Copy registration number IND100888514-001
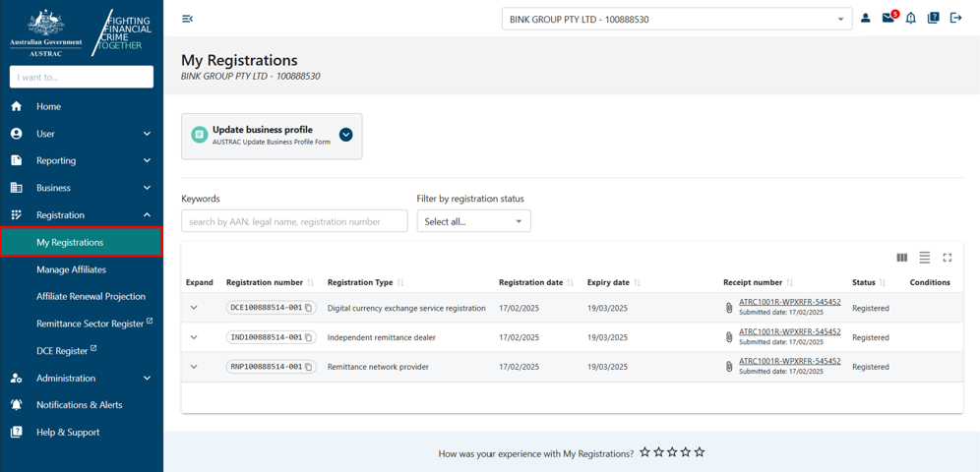 click(309, 337)
